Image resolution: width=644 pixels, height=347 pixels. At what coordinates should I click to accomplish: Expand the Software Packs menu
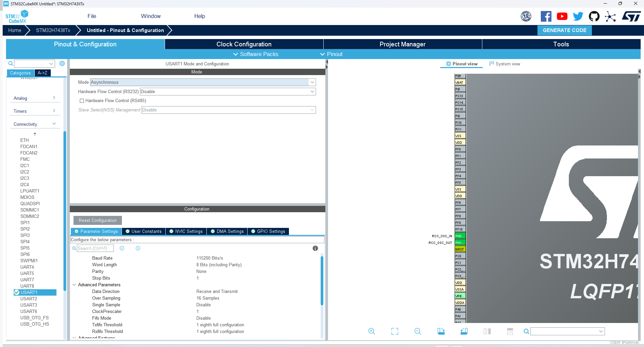[x=256, y=54]
